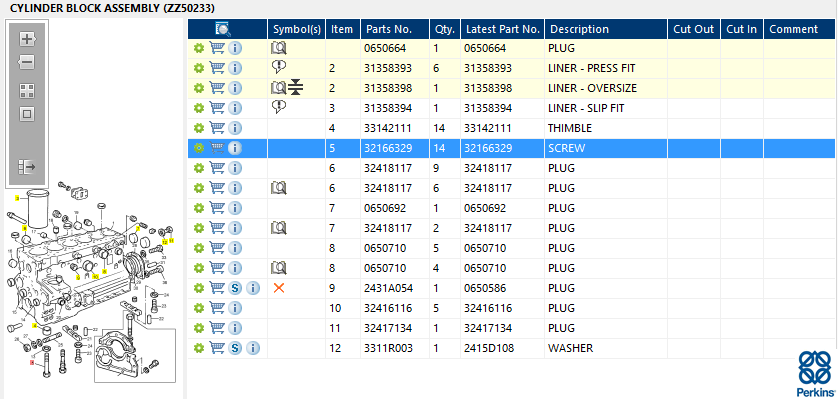The image size is (838, 399).
Task: Click gear icon for LINER - OVERSIZE
Action: pos(199,88)
